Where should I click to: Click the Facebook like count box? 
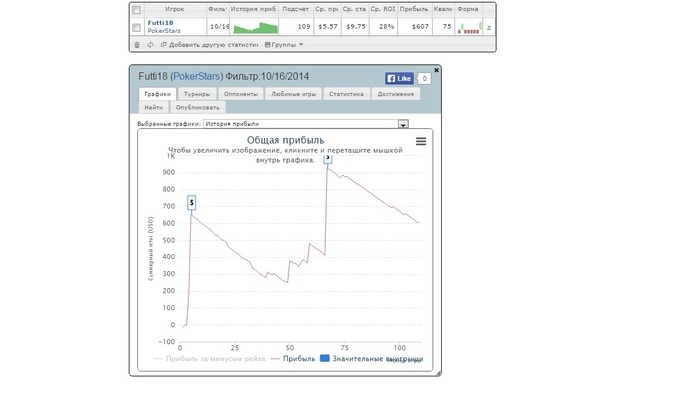tap(424, 79)
